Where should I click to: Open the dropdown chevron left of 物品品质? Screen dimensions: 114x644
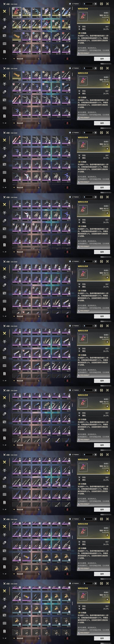pos(14,59)
